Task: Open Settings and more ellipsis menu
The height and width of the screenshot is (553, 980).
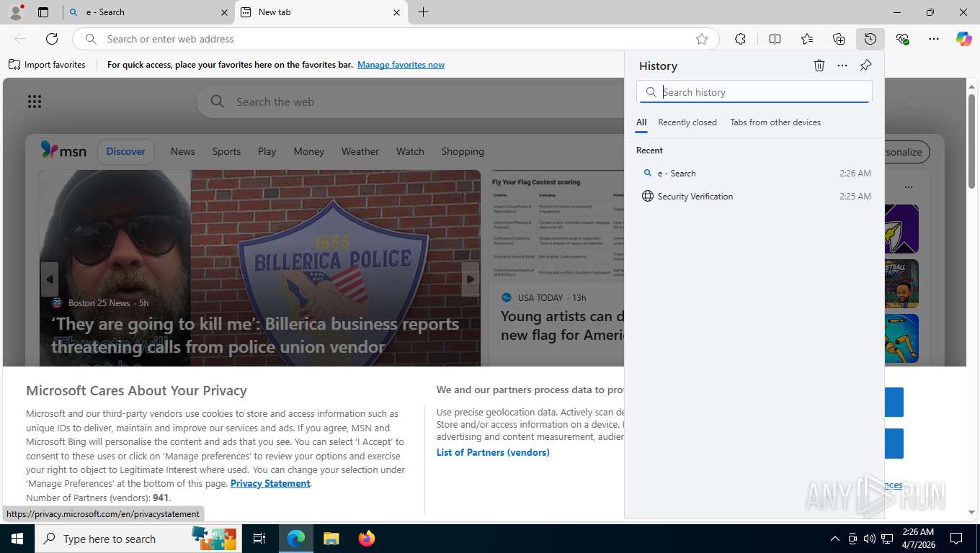Action: coord(934,39)
